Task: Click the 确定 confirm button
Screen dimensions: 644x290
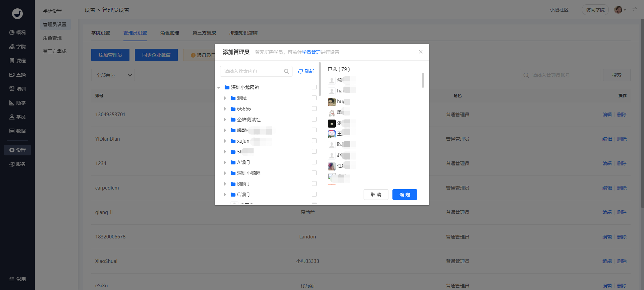Action: click(405, 195)
